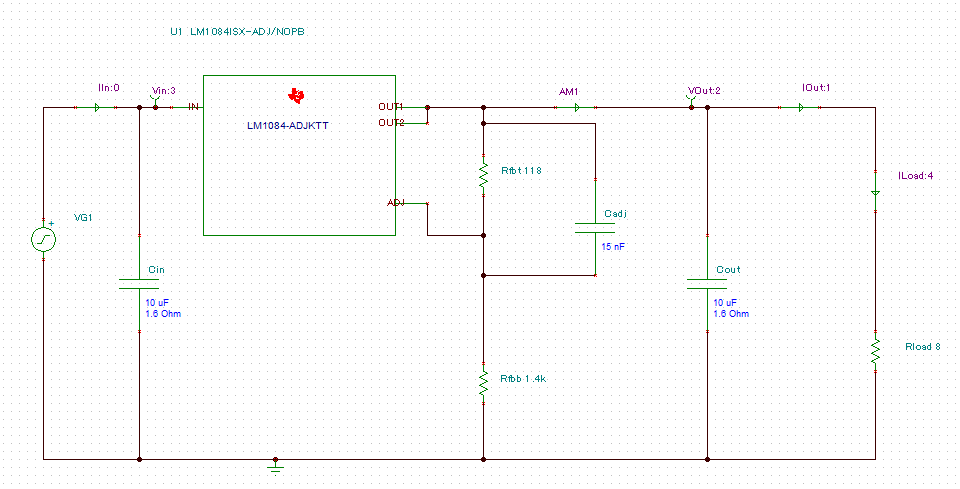
Task: Click the IIn:0 label
Action: coord(109,88)
